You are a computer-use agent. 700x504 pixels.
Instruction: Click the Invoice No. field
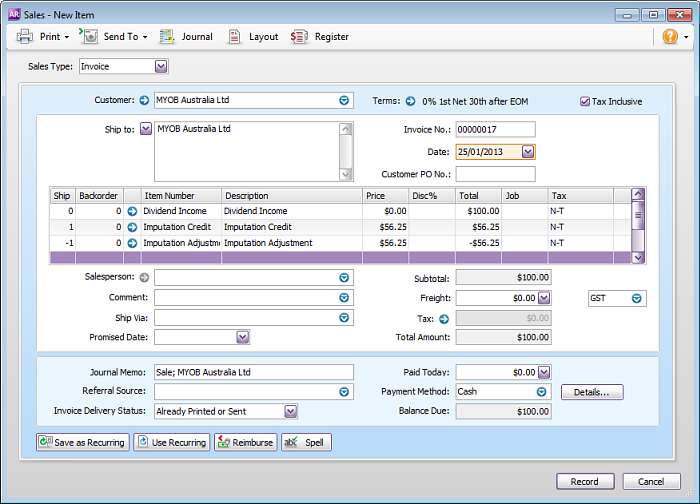point(496,129)
